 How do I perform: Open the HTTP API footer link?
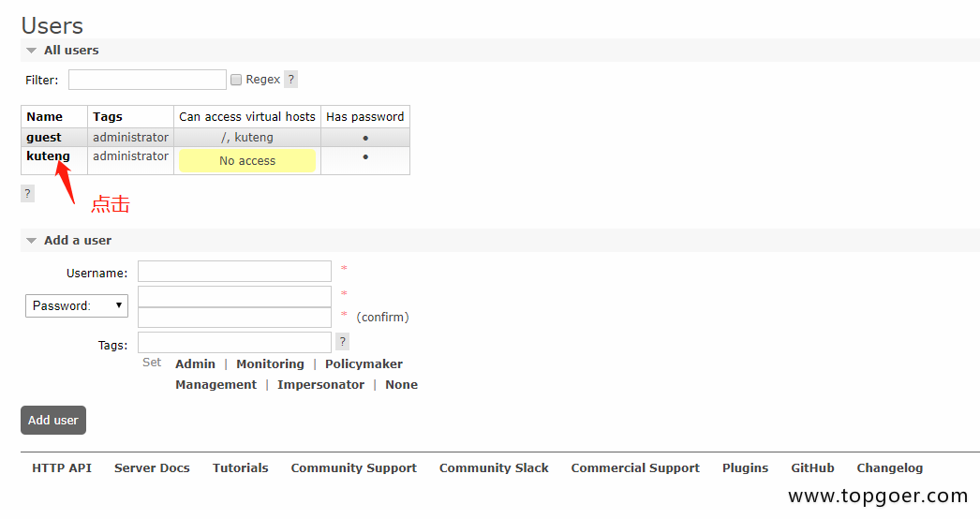tap(62, 467)
